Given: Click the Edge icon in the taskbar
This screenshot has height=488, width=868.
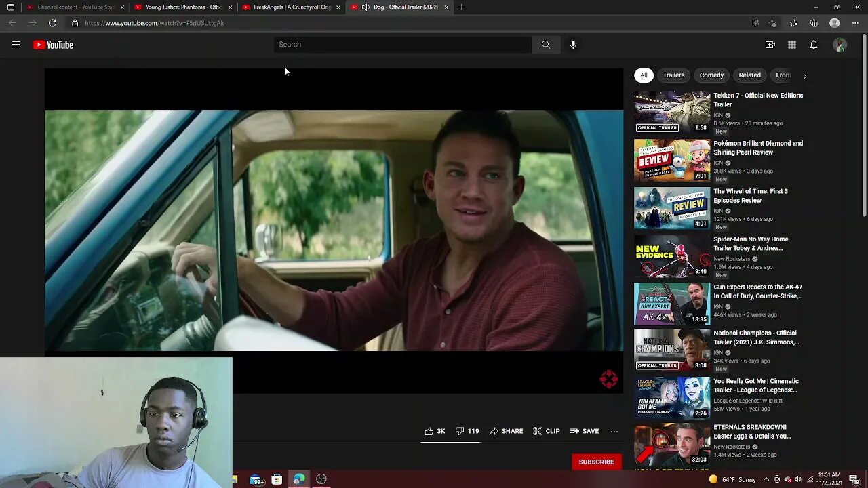Looking at the screenshot, I should [299, 480].
